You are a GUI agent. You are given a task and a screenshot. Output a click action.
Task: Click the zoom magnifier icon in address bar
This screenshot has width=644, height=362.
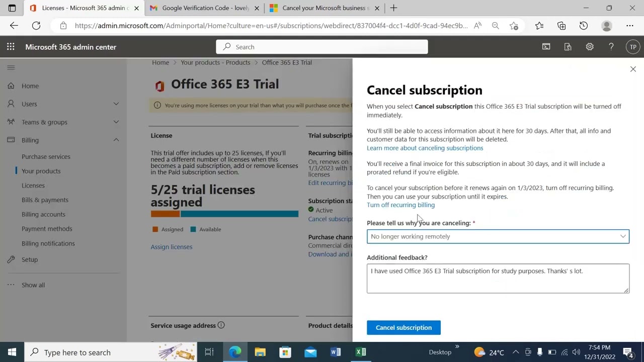(495, 26)
